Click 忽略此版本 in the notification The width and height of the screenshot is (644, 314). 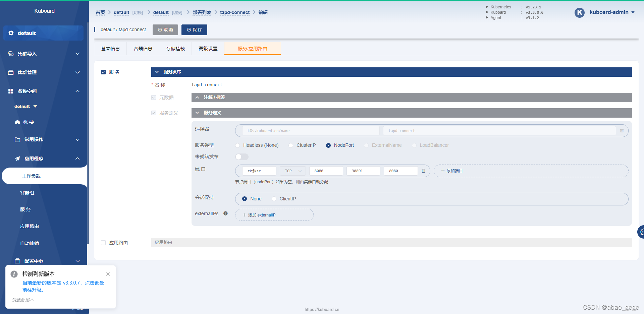[x=23, y=300]
